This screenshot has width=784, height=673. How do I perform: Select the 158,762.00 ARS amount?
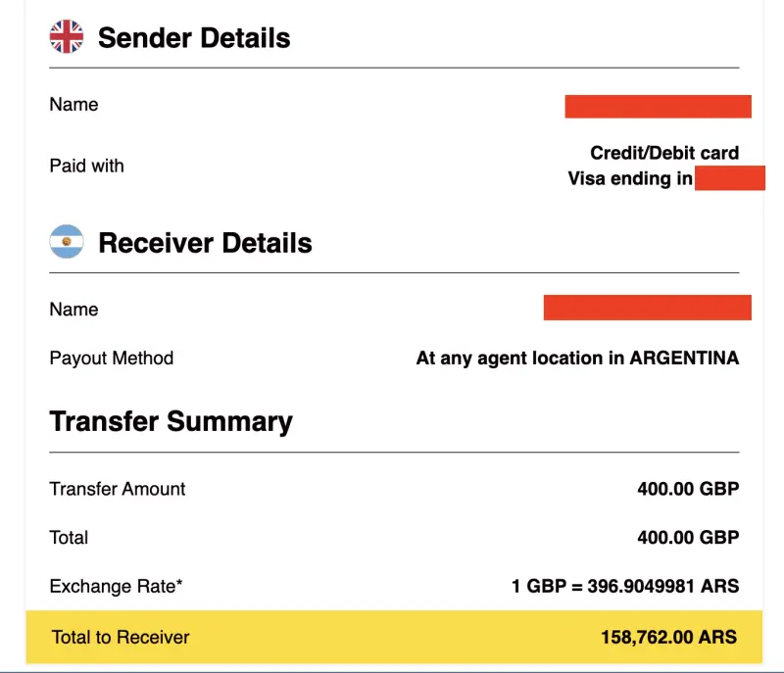[669, 638]
